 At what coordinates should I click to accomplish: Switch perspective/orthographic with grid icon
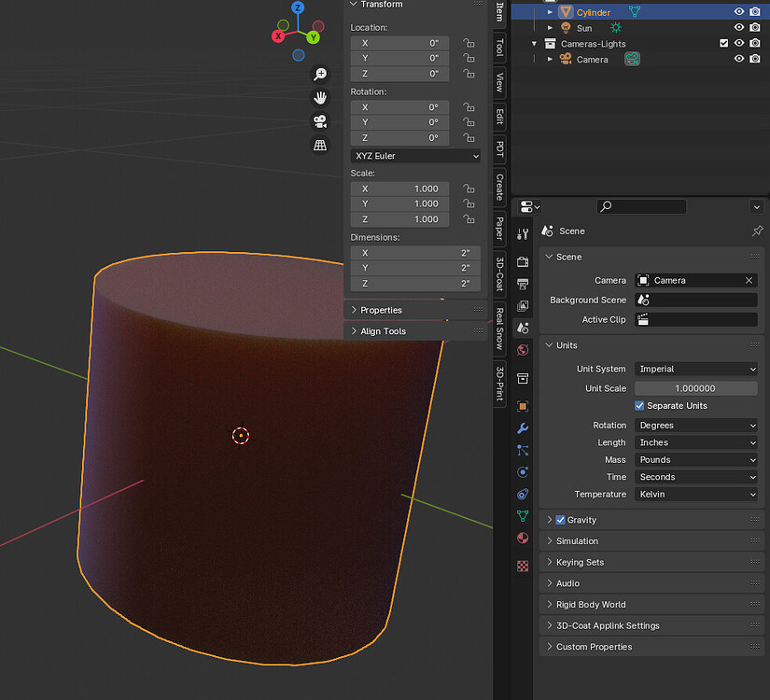click(320, 145)
